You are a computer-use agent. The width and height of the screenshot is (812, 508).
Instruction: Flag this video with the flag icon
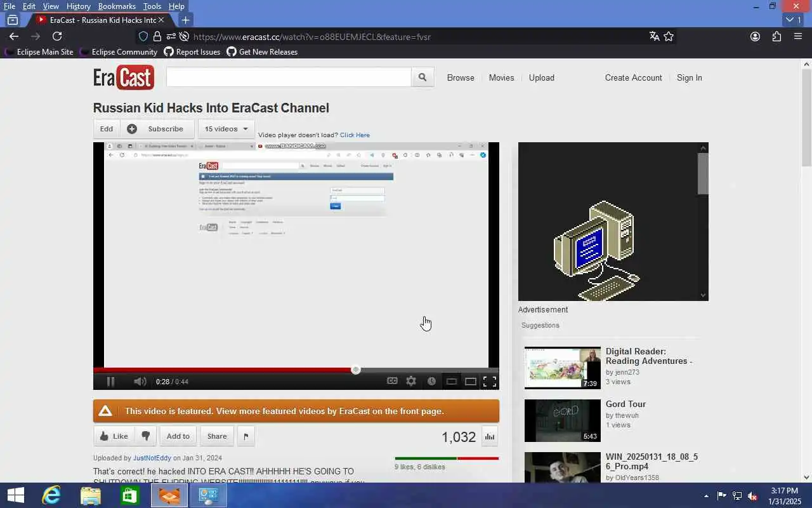pos(246,436)
